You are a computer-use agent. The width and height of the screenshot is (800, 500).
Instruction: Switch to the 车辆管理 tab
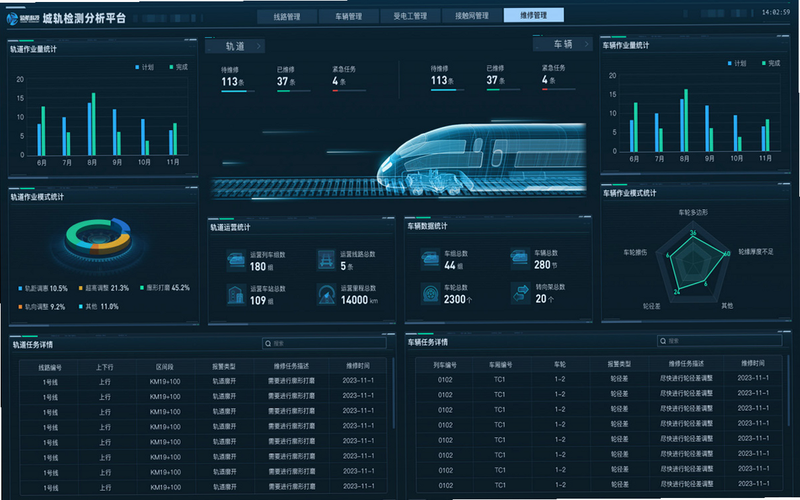tap(348, 16)
